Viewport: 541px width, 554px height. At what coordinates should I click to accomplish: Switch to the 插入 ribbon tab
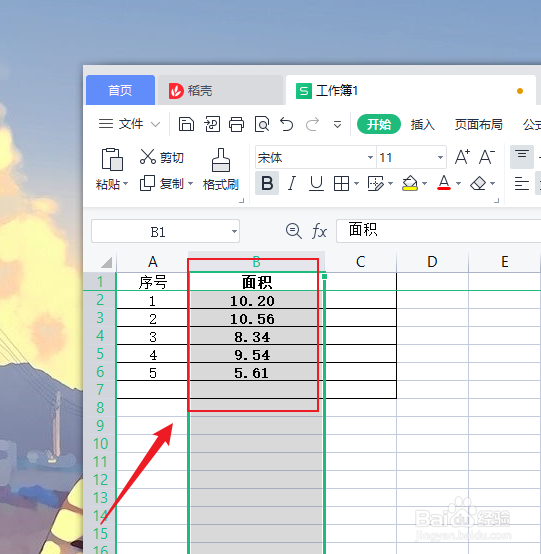pos(423,124)
